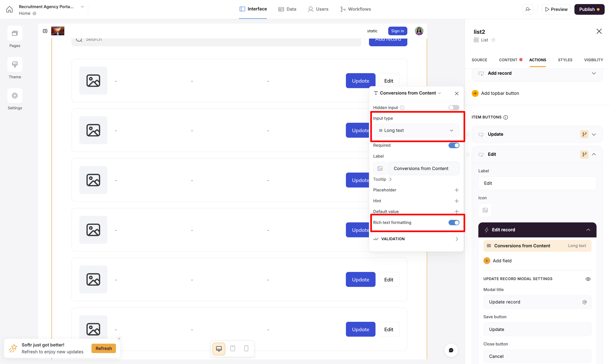This screenshot has width=610, height=364.
Task: Click the home icon in top bar
Action: click(9, 9)
